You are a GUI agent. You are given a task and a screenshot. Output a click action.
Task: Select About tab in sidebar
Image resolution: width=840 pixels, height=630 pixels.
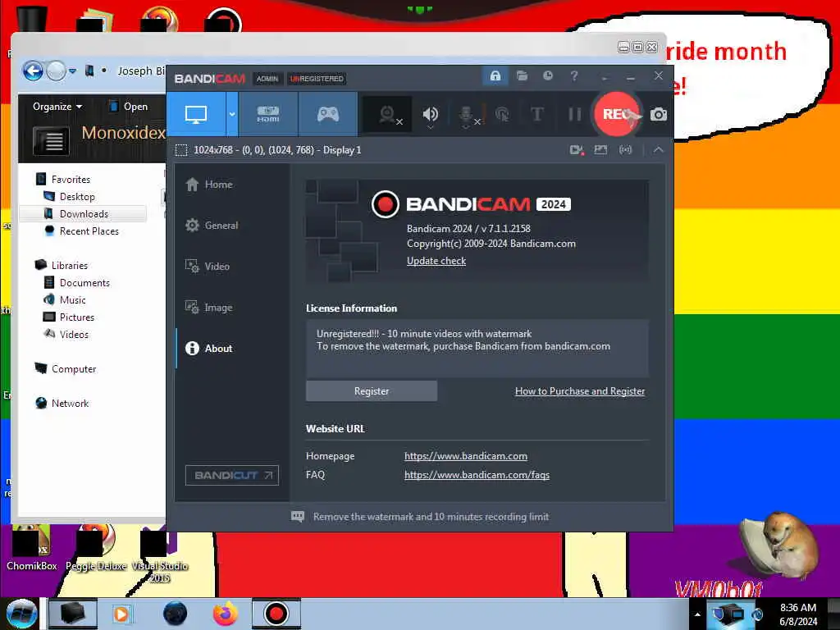(209, 348)
